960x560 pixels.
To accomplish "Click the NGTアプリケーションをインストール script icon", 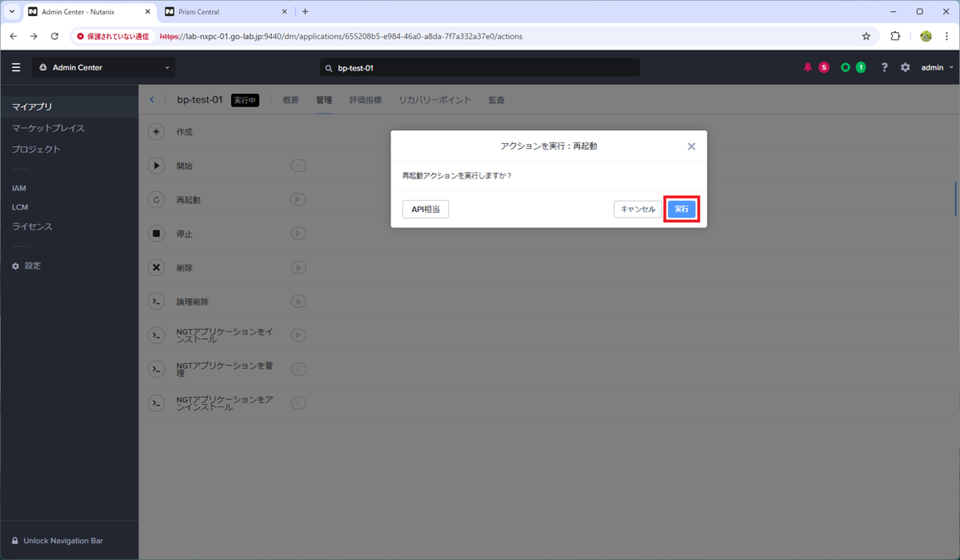I will pos(157,335).
